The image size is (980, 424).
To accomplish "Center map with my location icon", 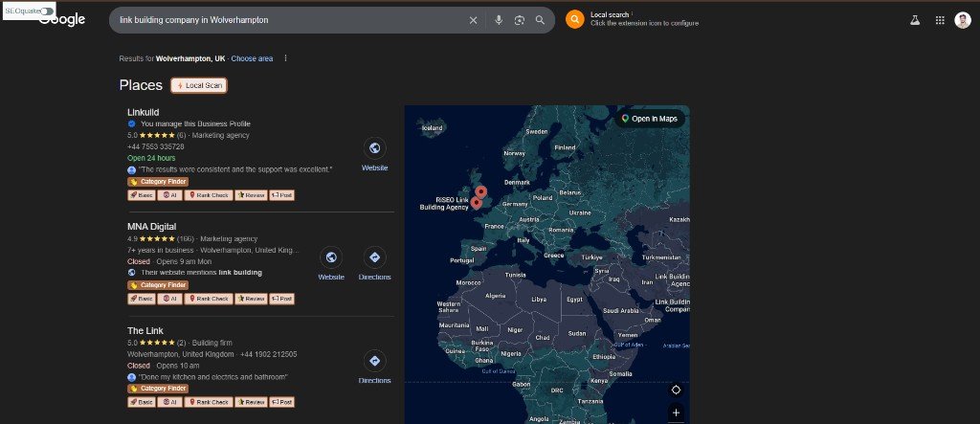I will coord(676,391).
